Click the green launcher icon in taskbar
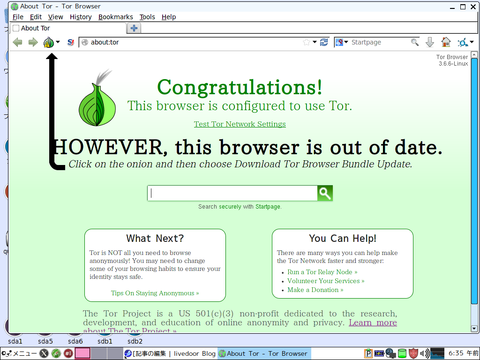 (56, 353)
